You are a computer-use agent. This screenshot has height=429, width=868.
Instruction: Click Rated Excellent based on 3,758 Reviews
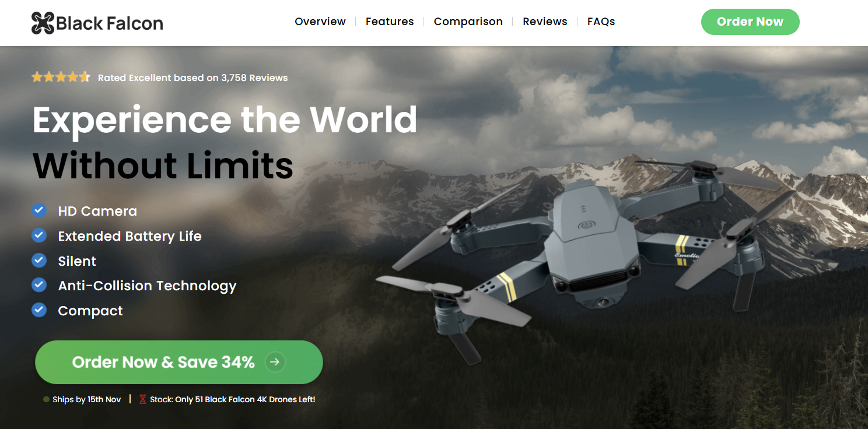[192, 78]
